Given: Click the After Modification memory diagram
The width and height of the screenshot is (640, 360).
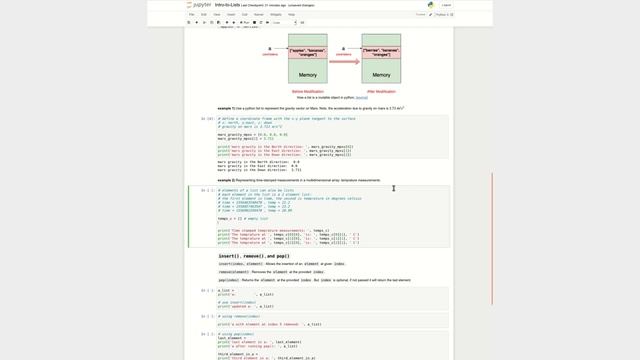Looking at the screenshot, I should click(x=381, y=59).
